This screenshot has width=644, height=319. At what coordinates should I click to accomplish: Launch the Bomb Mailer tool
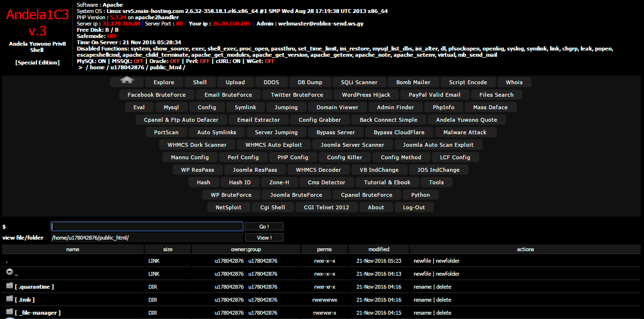point(413,82)
